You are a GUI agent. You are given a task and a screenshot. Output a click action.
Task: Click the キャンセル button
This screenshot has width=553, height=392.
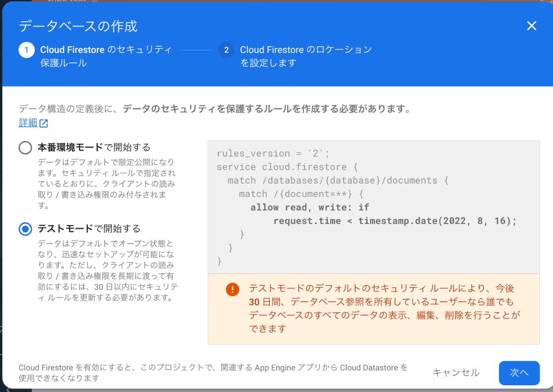pos(456,373)
